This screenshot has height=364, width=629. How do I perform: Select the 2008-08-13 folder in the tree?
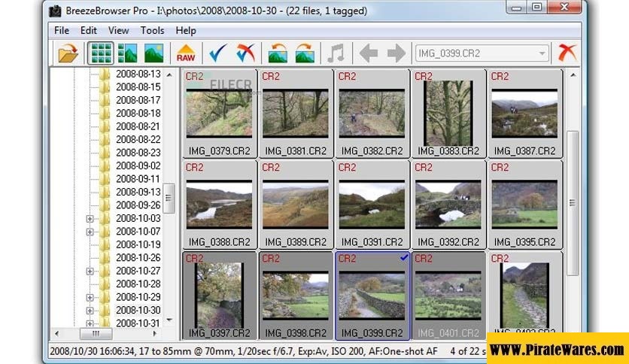click(x=138, y=74)
